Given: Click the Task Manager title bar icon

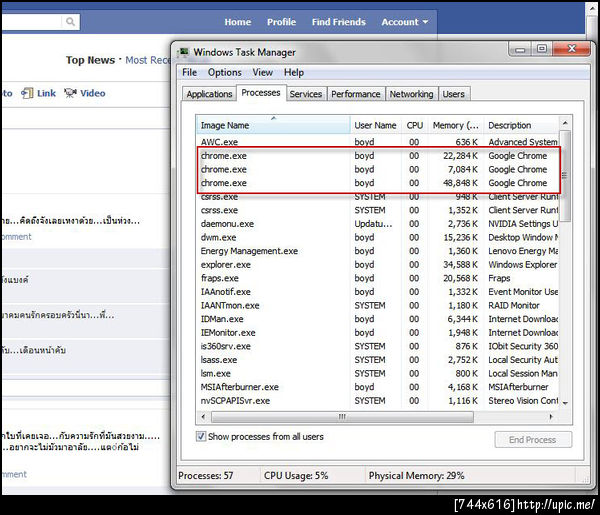Looking at the screenshot, I should [x=184, y=52].
